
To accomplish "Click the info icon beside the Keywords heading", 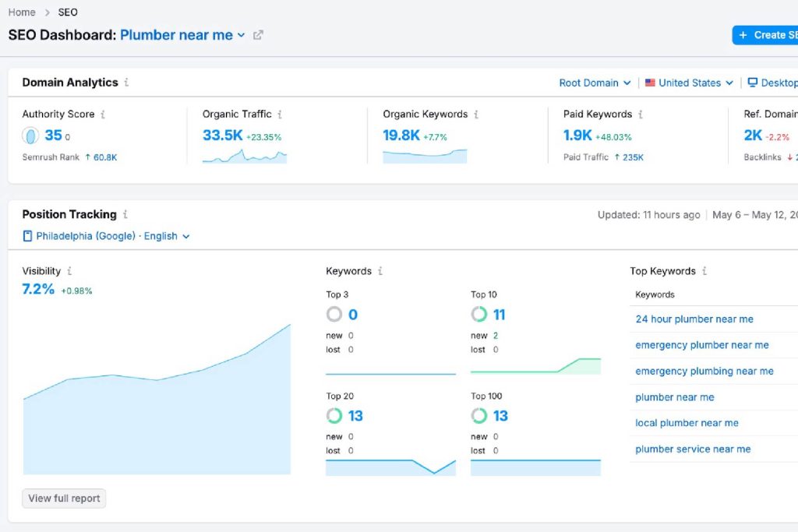I will [x=380, y=271].
